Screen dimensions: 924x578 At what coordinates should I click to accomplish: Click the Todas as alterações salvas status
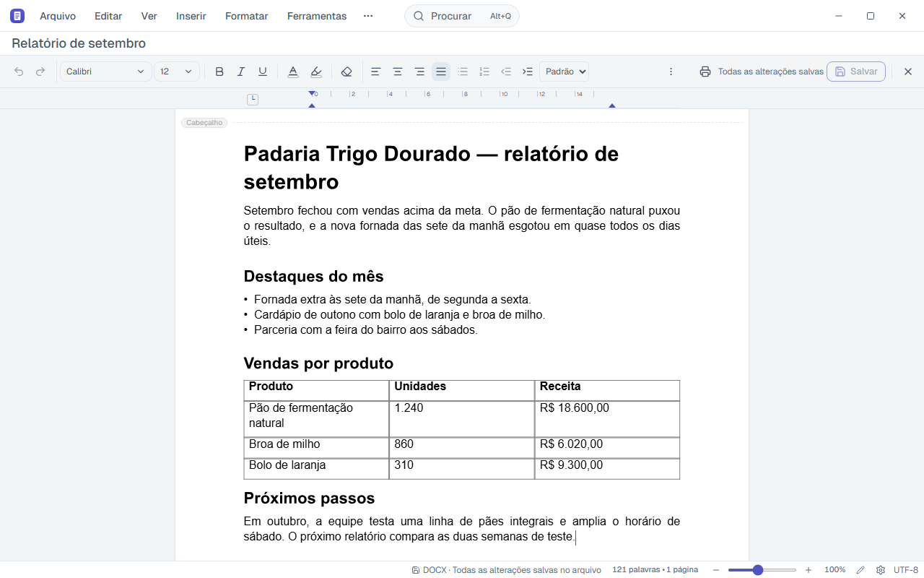770,72
